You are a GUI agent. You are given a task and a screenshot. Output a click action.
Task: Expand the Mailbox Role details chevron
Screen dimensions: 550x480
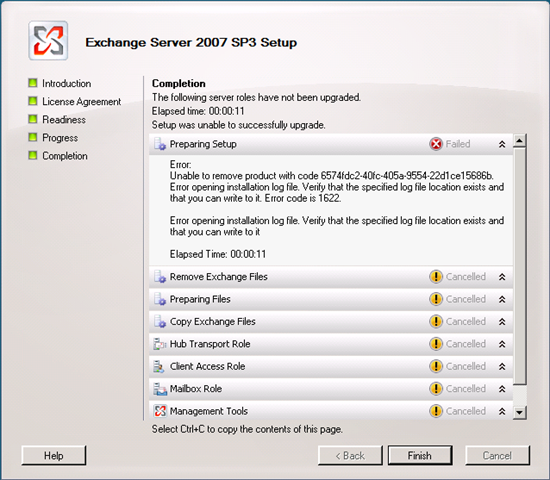click(x=502, y=389)
